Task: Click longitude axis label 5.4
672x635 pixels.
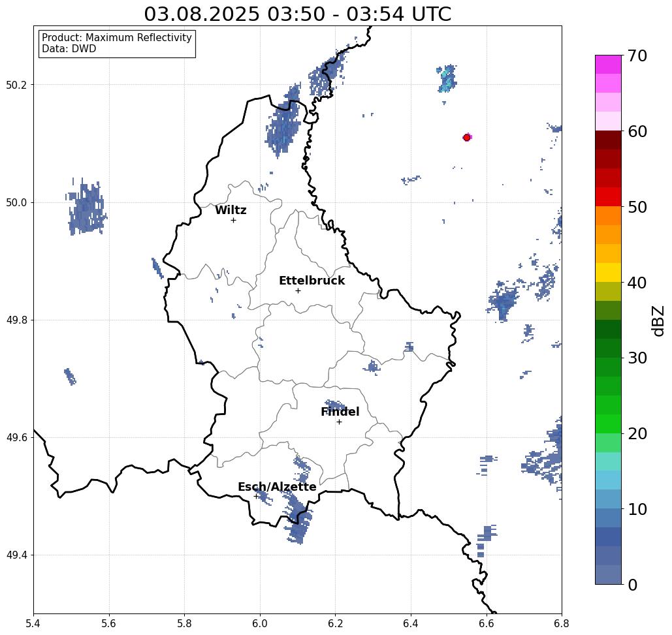Action: pos(33,623)
